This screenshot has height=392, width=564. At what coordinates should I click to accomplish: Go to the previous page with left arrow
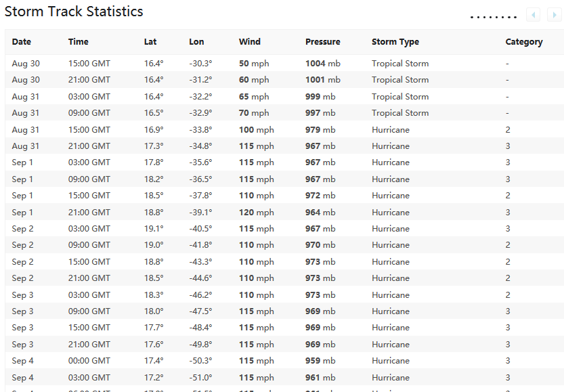[533, 15]
